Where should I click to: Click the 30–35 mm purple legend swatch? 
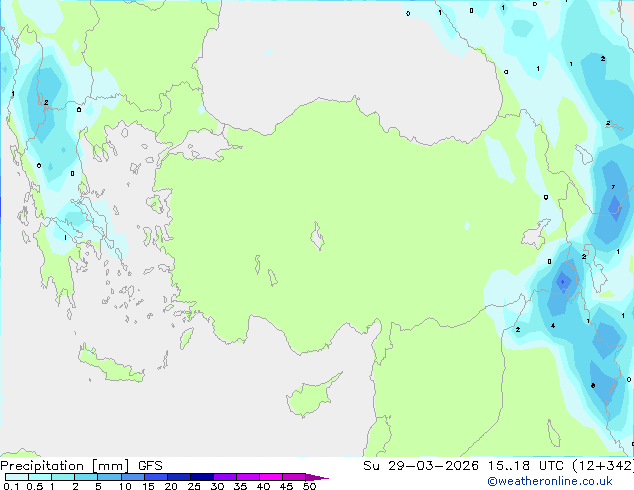click(225, 477)
